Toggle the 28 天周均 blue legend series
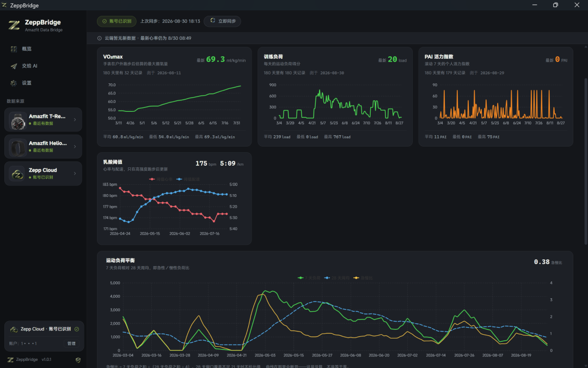The image size is (588, 368). pyautogui.click(x=337, y=278)
